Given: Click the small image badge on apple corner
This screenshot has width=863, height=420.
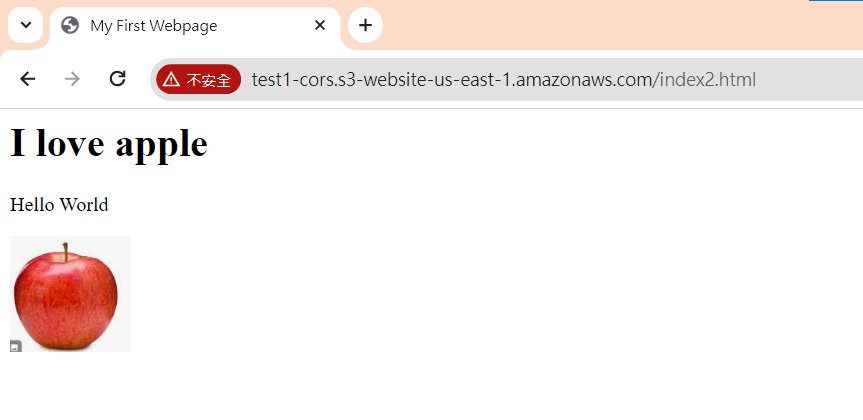Looking at the screenshot, I should pos(16,346).
